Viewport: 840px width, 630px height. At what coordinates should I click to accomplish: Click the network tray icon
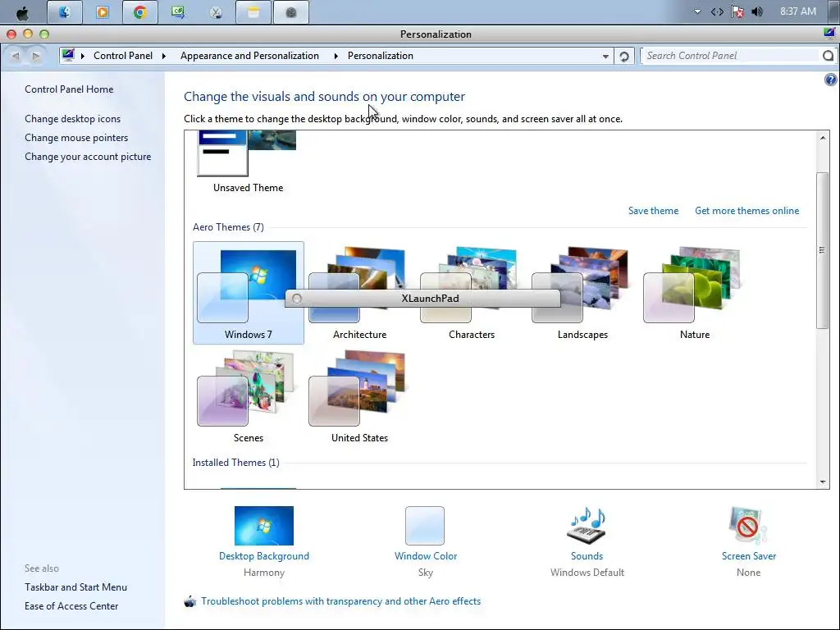point(717,11)
